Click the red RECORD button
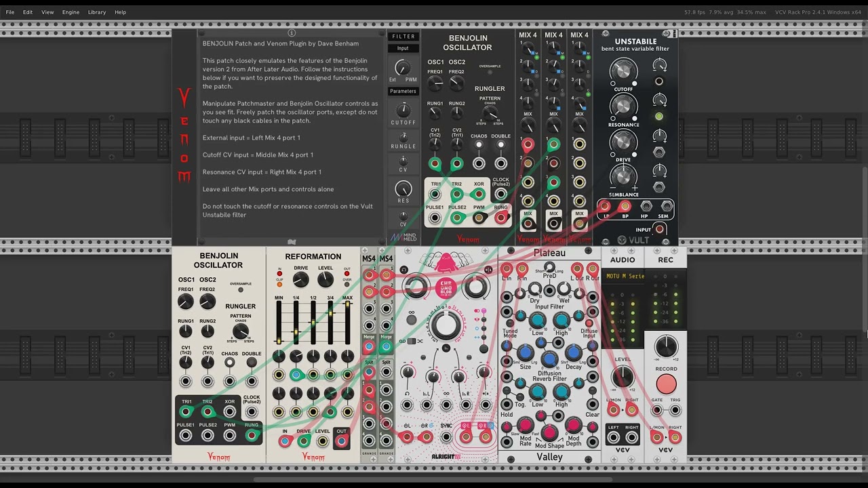This screenshot has height=488, width=868. point(666,384)
